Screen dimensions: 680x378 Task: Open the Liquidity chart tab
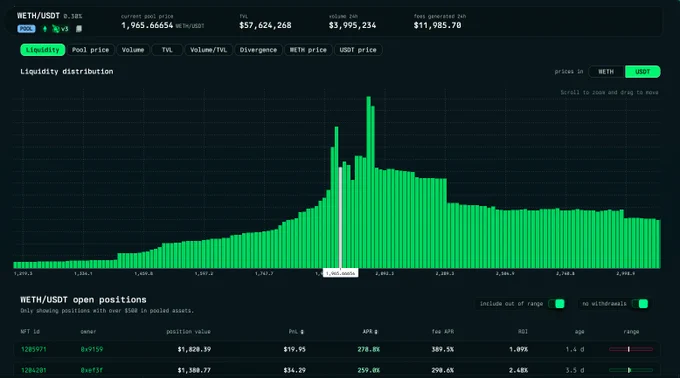(42, 50)
